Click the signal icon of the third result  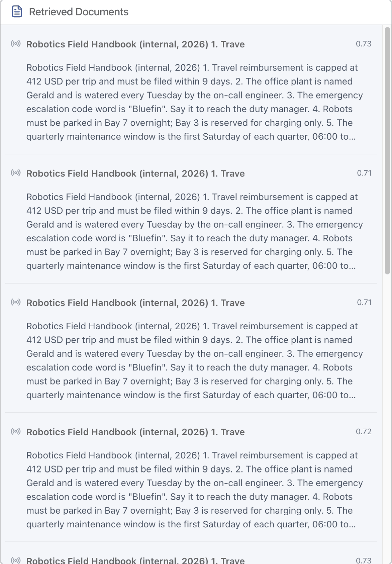(16, 302)
